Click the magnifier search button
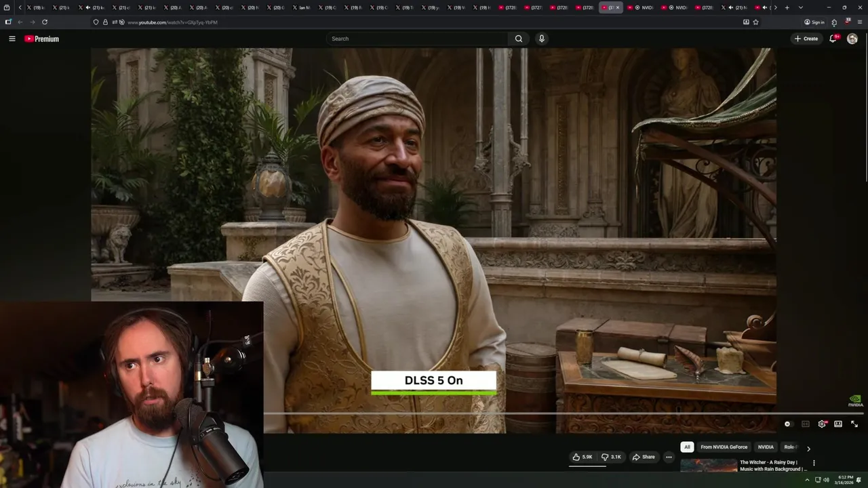868x488 pixels. coord(519,39)
